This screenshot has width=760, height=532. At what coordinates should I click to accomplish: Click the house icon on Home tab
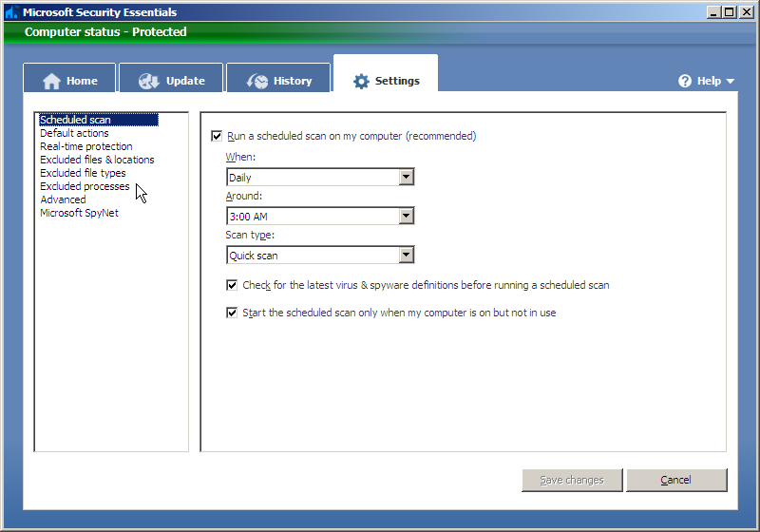click(52, 81)
